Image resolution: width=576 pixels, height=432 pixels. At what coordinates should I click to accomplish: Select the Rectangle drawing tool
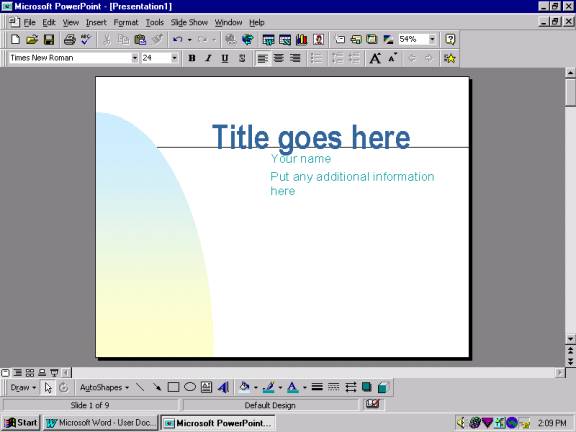[173, 388]
